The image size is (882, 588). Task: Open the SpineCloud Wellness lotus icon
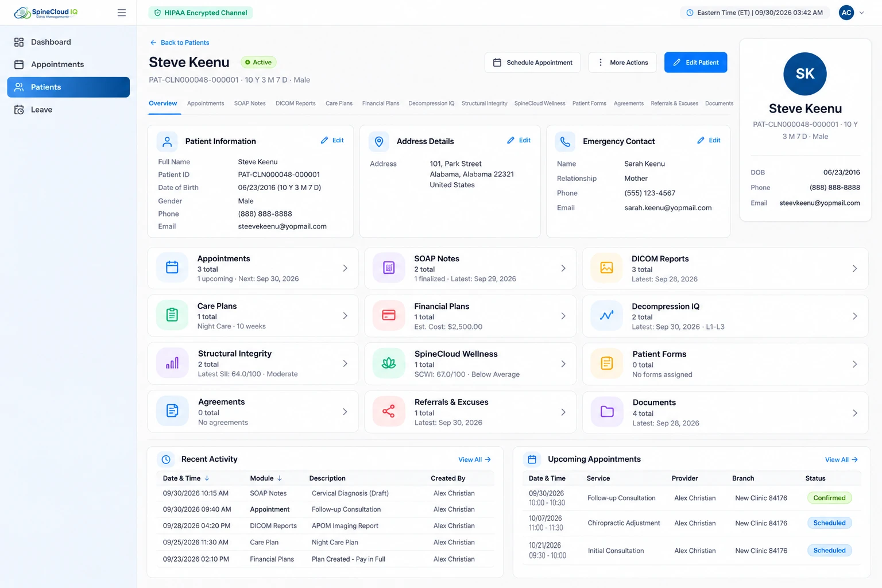click(389, 363)
